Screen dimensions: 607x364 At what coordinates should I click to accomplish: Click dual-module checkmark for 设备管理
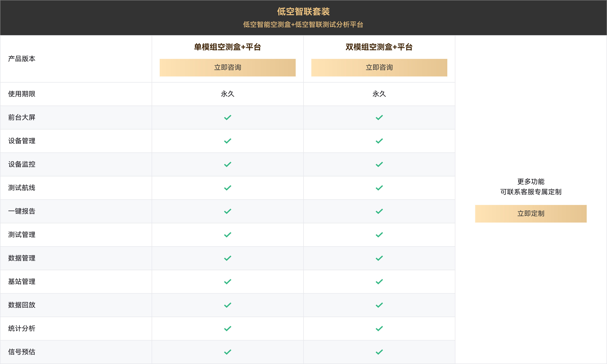(x=379, y=141)
